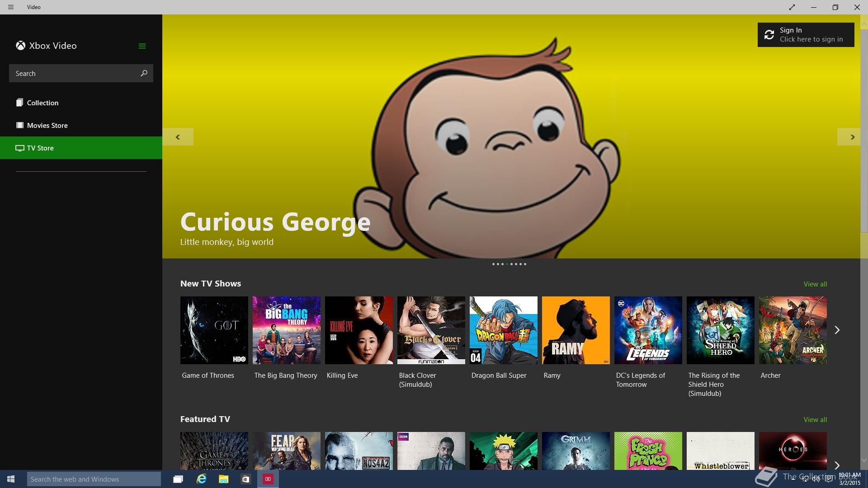The height and width of the screenshot is (488, 868).
Task: Open NOS4A2 poster in Featured TV
Action: click(x=359, y=451)
